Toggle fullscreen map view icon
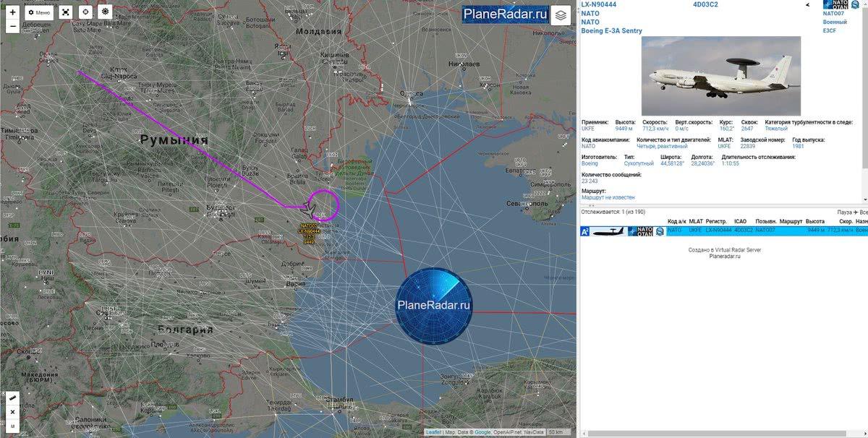 (66, 12)
